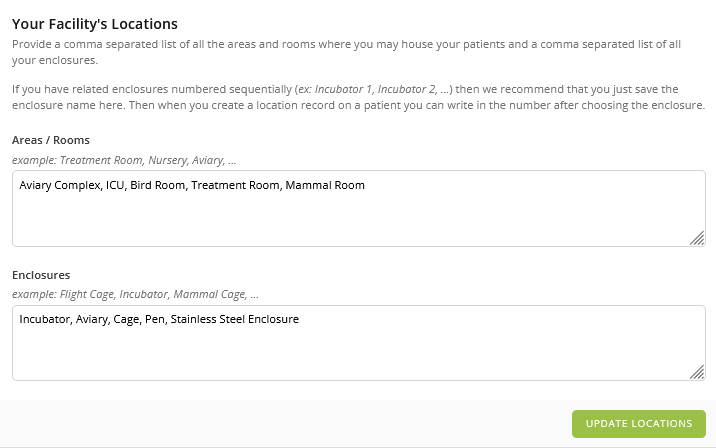Click the "Areas / Rooms" field label
Viewport: 716px width, 448px height.
point(50,139)
